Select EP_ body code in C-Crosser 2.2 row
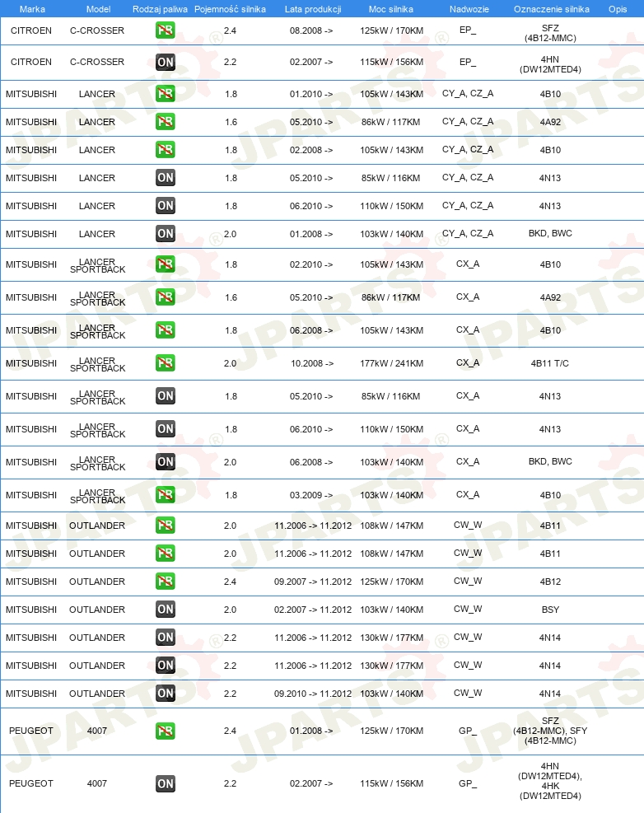The width and height of the screenshot is (644, 813). (x=468, y=62)
